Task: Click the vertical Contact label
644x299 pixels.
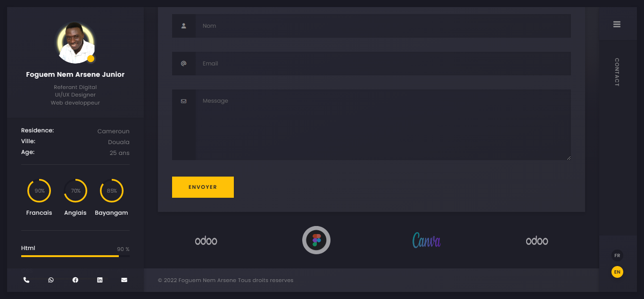Action: pyautogui.click(x=617, y=72)
